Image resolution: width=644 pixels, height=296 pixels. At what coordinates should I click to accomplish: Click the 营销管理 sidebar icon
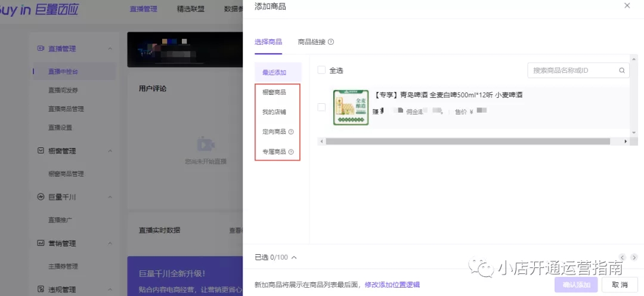pos(41,243)
